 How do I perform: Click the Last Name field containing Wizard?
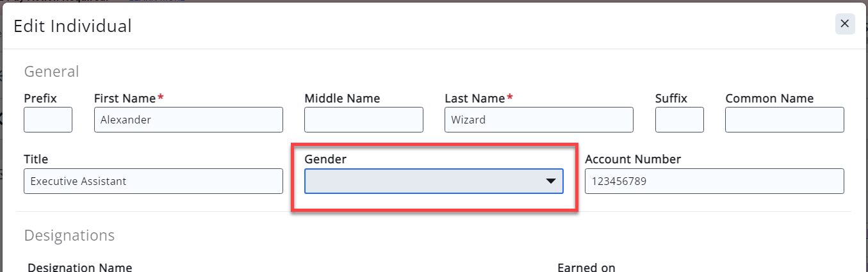click(538, 120)
